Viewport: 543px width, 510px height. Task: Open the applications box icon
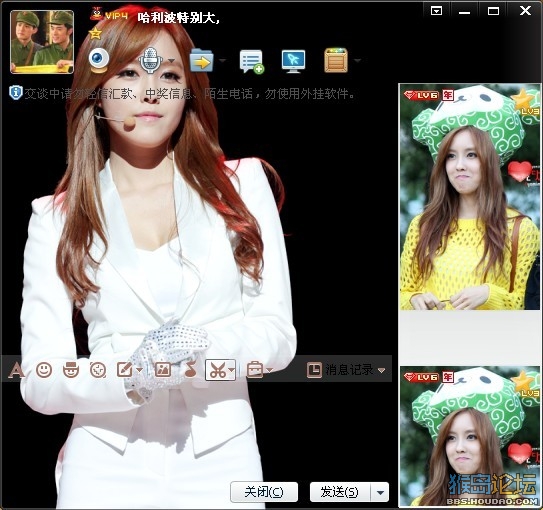pyautogui.click(x=336, y=61)
